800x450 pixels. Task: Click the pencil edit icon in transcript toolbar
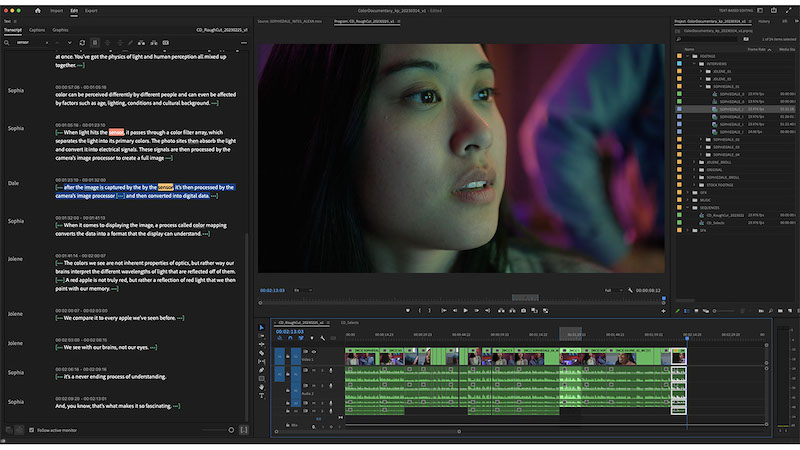(x=130, y=43)
